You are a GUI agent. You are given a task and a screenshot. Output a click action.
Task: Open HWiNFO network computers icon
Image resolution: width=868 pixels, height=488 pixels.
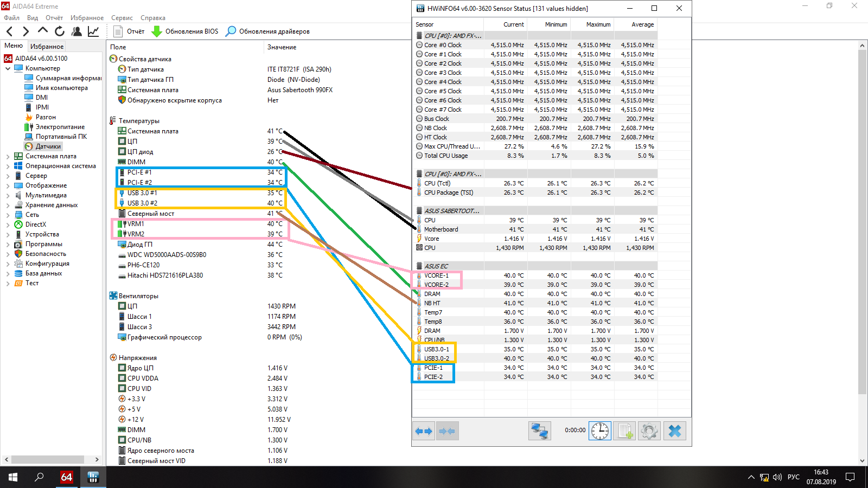(540, 431)
